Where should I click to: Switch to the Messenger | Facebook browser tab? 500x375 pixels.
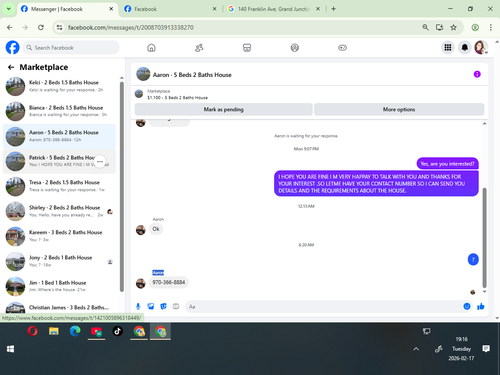click(67, 9)
